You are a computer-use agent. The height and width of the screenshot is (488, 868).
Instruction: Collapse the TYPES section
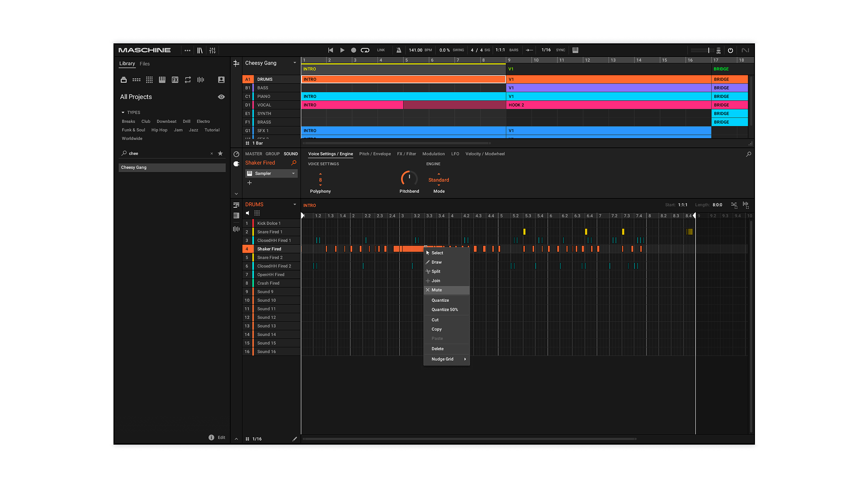123,113
